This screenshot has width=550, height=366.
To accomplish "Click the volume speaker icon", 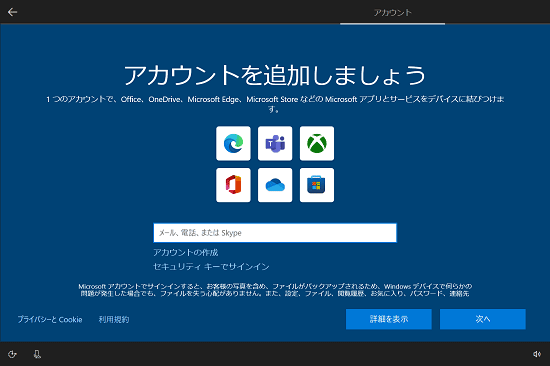I will [x=537, y=354].
